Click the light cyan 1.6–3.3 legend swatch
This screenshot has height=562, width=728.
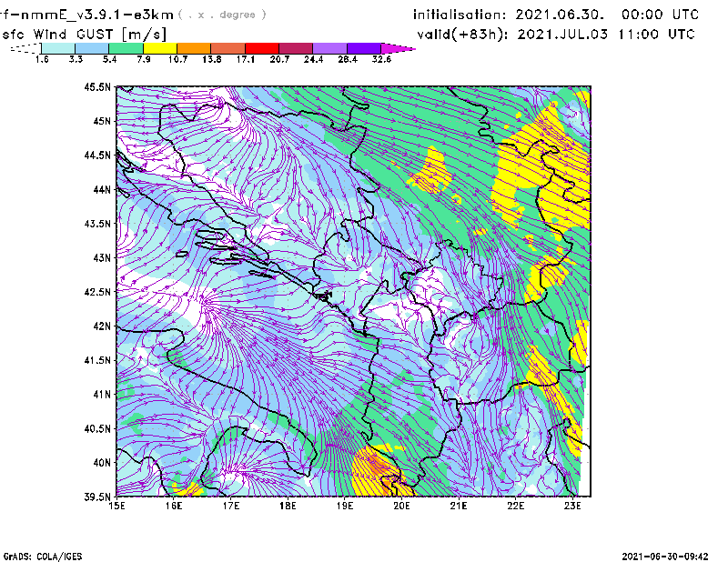coord(58,48)
